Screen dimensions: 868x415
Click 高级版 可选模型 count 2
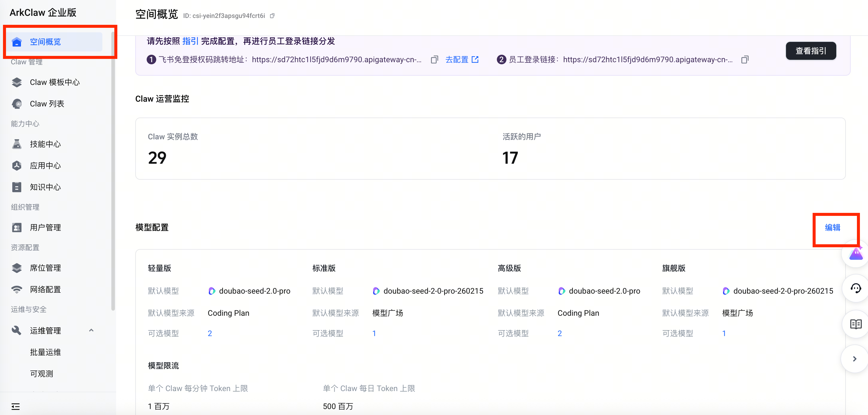click(560, 333)
